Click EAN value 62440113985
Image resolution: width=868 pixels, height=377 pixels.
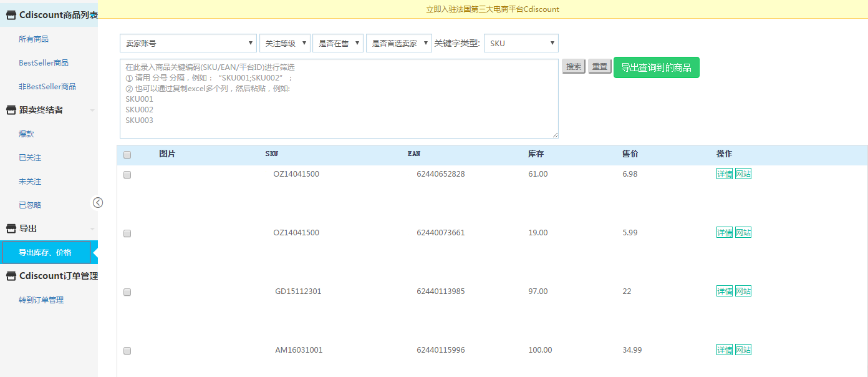click(x=441, y=291)
